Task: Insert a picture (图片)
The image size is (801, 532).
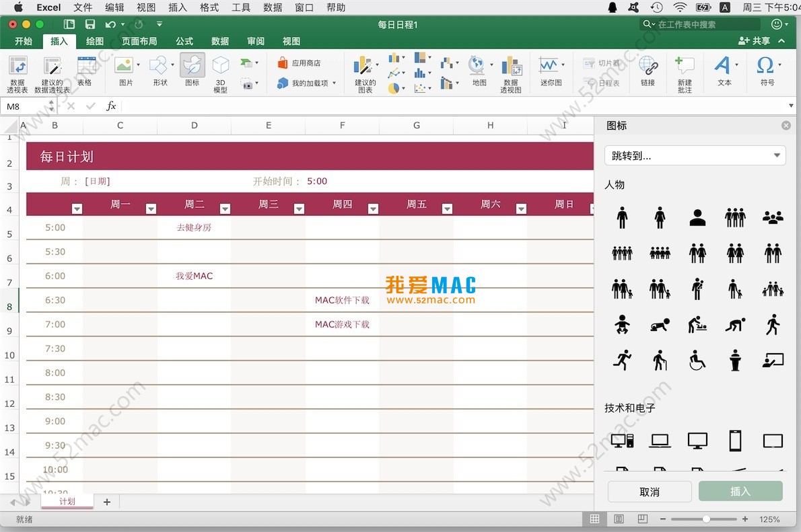Action: pyautogui.click(x=126, y=71)
